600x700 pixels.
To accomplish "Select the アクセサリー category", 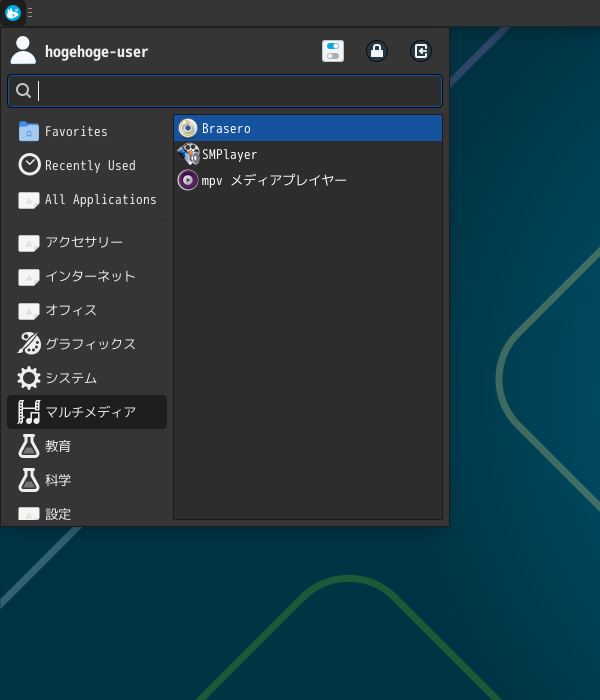I will [84, 242].
